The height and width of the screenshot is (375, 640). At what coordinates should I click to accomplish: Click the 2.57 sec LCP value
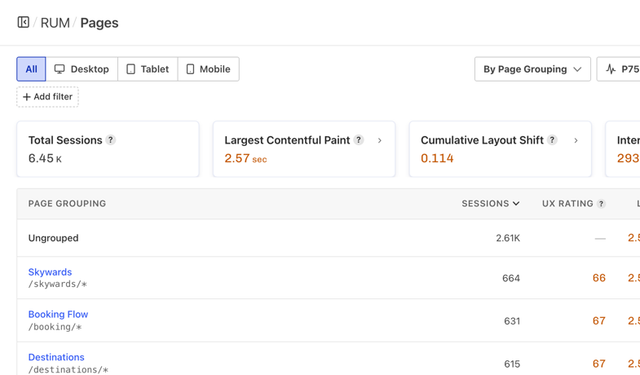click(x=245, y=158)
